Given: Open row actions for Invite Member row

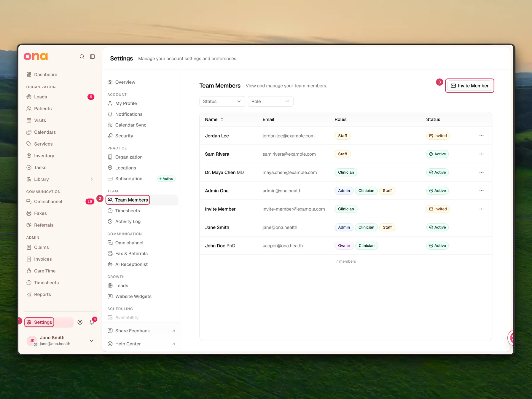Looking at the screenshot, I should 481,209.
